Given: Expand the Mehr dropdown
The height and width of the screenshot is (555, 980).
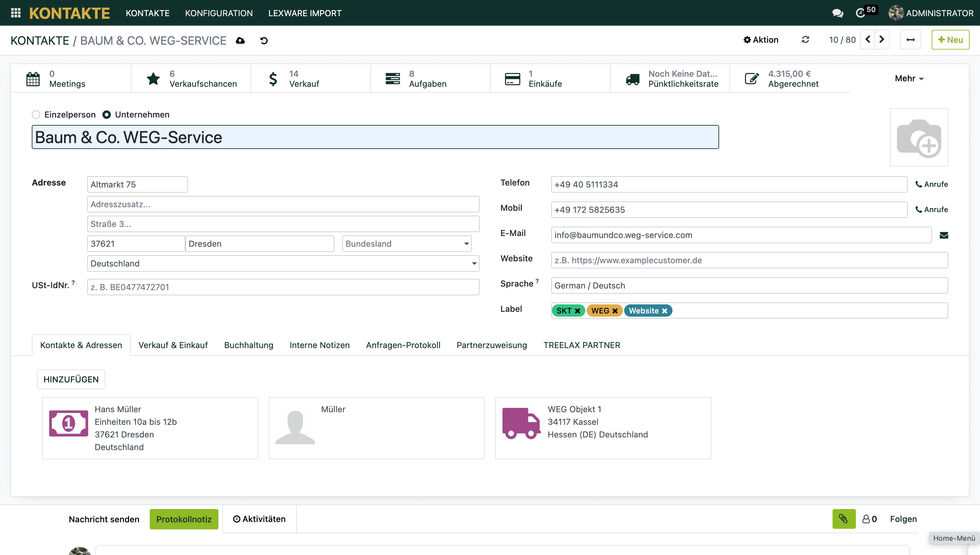Looking at the screenshot, I should (909, 79).
